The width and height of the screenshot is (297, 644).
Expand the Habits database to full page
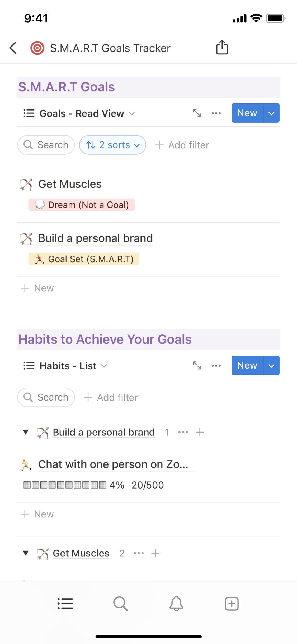[x=197, y=366]
